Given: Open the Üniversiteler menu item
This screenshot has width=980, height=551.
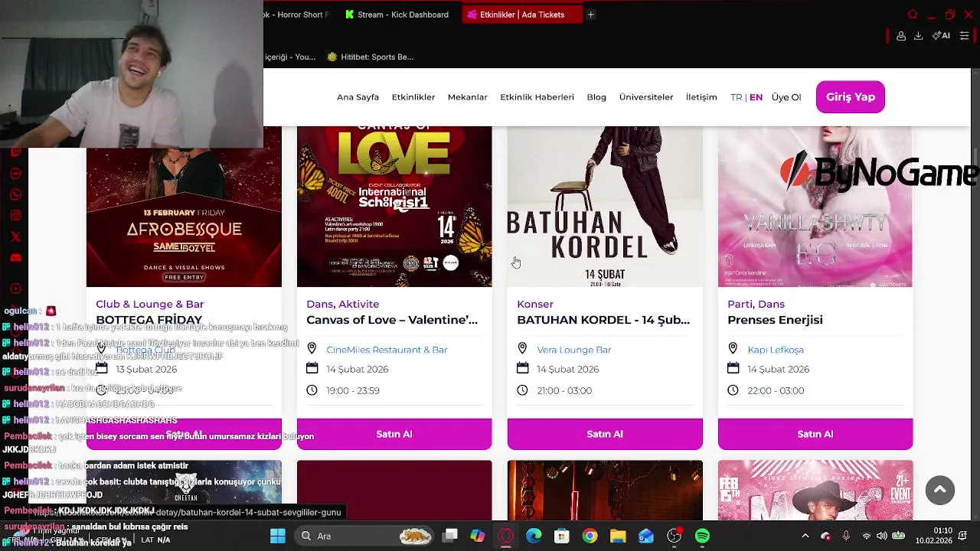Looking at the screenshot, I should pyautogui.click(x=646, y=97).
